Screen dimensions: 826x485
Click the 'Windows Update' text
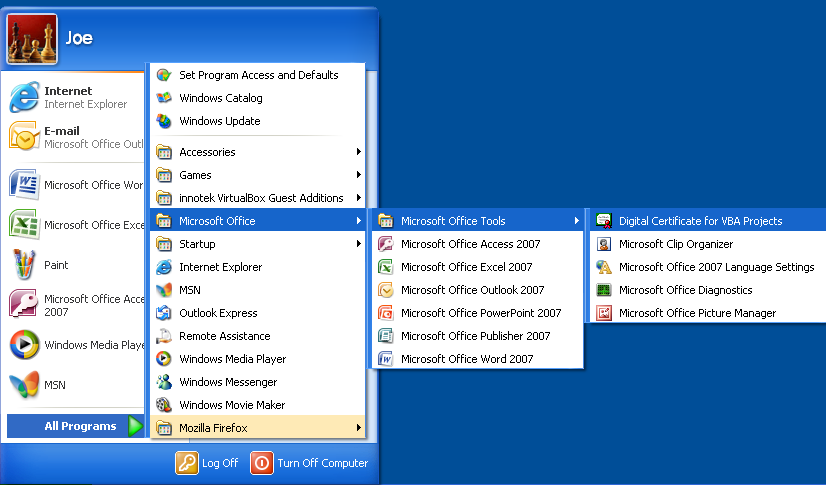[x=220, y=121]
